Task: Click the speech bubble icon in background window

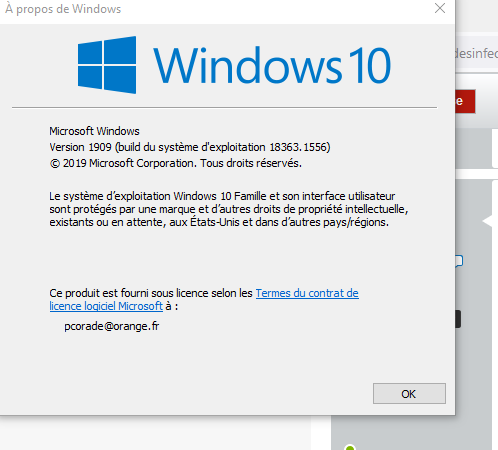Action: (x=459, y=261)
